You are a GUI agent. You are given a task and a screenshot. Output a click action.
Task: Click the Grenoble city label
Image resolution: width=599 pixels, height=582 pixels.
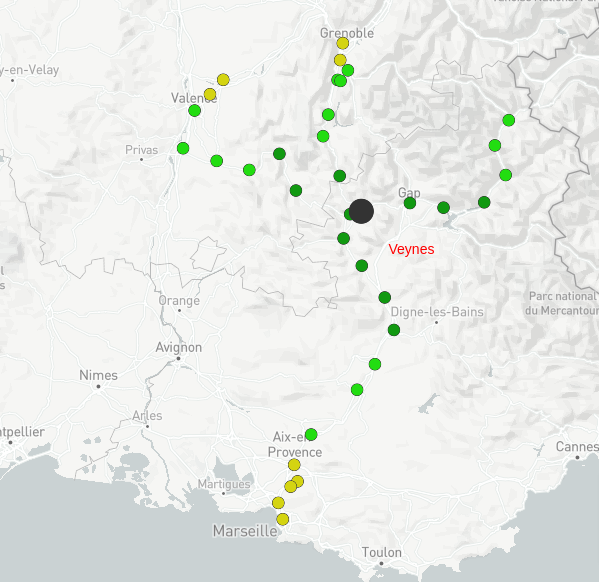[347, 33]
